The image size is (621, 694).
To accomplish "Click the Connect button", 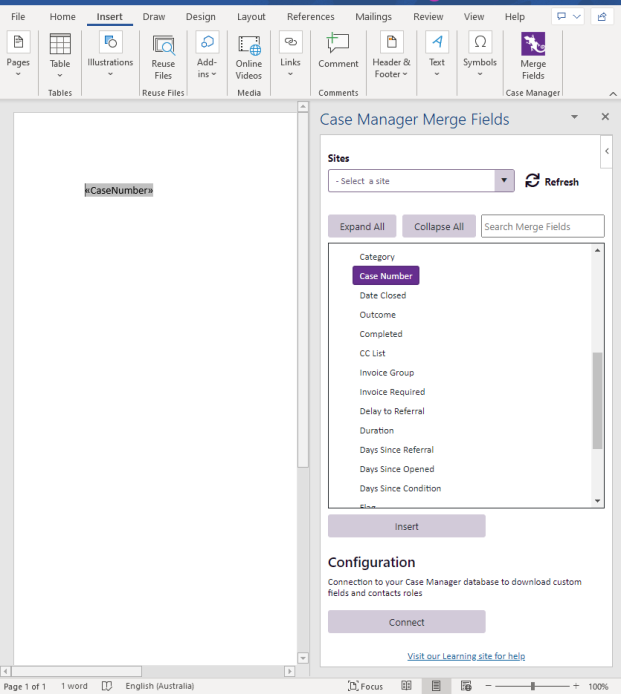I will click(x=406, y=622).
